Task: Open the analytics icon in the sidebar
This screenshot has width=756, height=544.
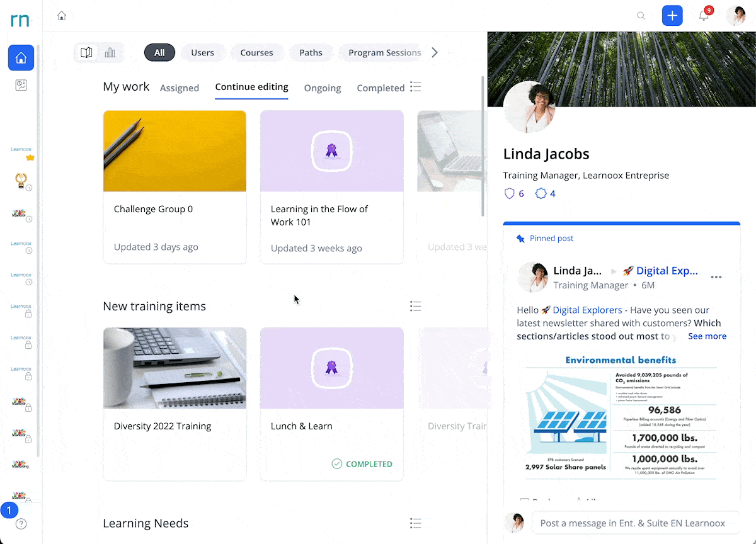Action: point(21,86)
